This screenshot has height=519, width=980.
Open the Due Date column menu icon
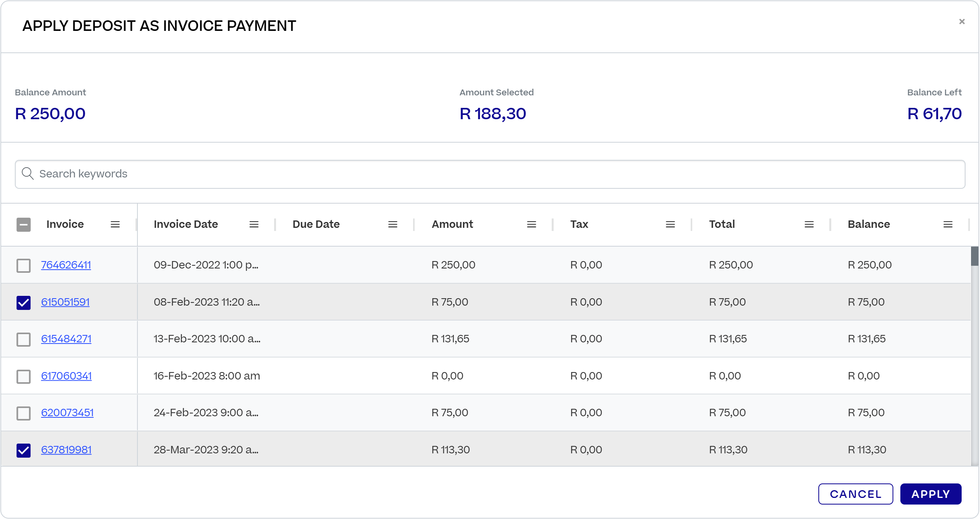click(393, 224)
